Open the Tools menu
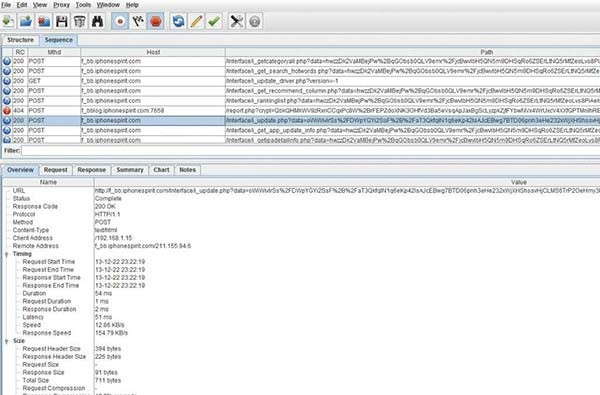Viewport: 600px width, 395px height. click(83, 5)
